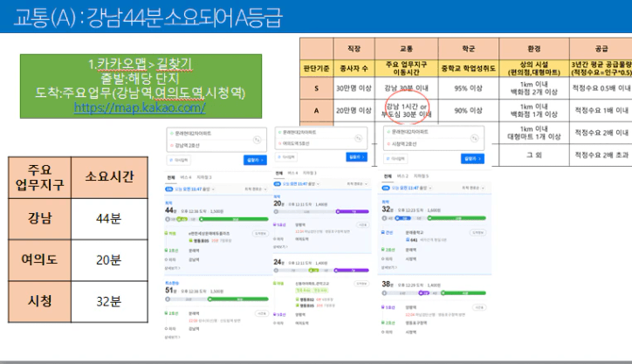The width and height of the screenshot is (632, 364).
Task: Expand 상세보기 under the 20분 route
Action: (x=279, y=247)
